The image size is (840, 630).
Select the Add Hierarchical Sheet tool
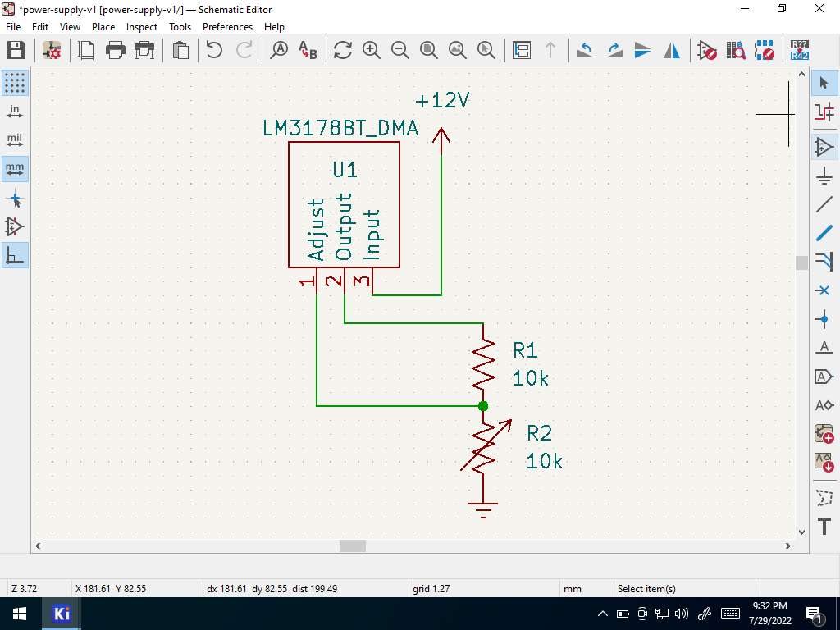point(824,433)
